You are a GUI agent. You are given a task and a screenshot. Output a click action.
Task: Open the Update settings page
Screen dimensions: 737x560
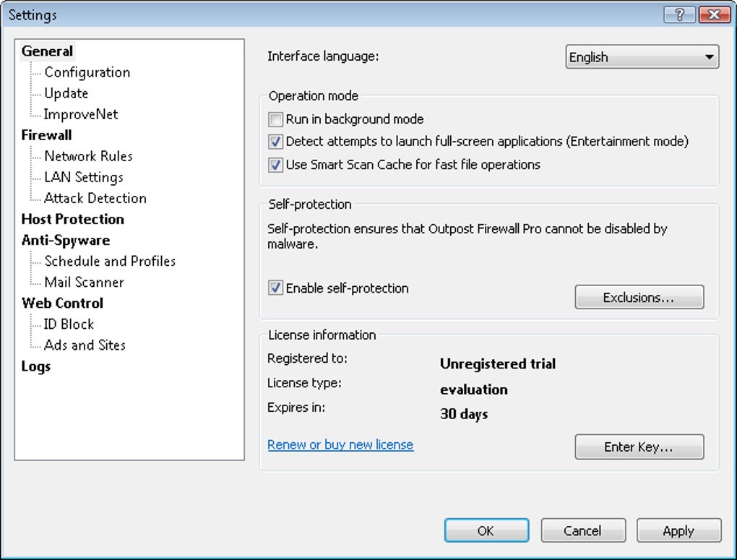[66, 93]
